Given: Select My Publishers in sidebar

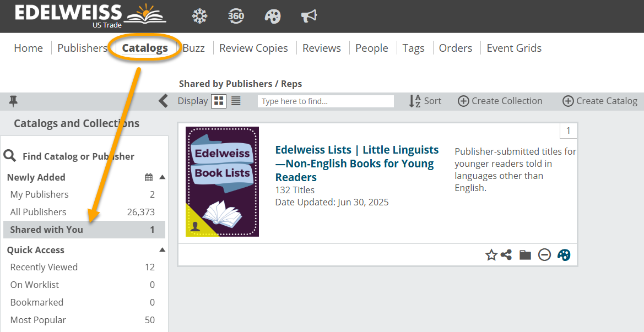Looking at the screenshot, I should (x=84, y=194).
